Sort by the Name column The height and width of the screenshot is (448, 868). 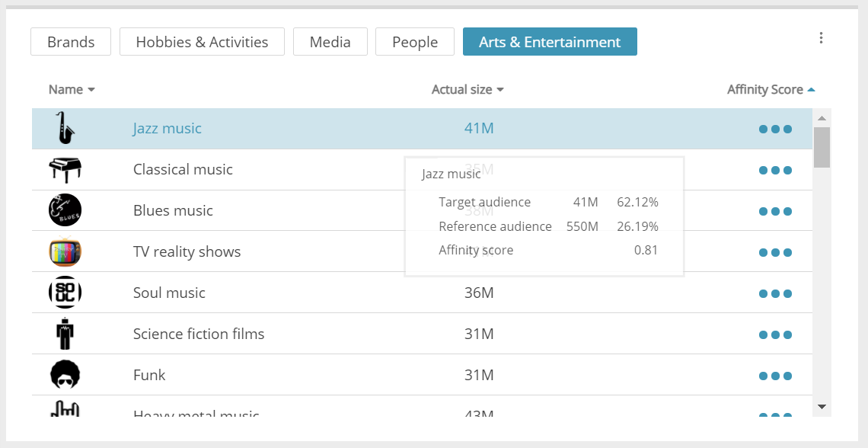click(72, 89)
